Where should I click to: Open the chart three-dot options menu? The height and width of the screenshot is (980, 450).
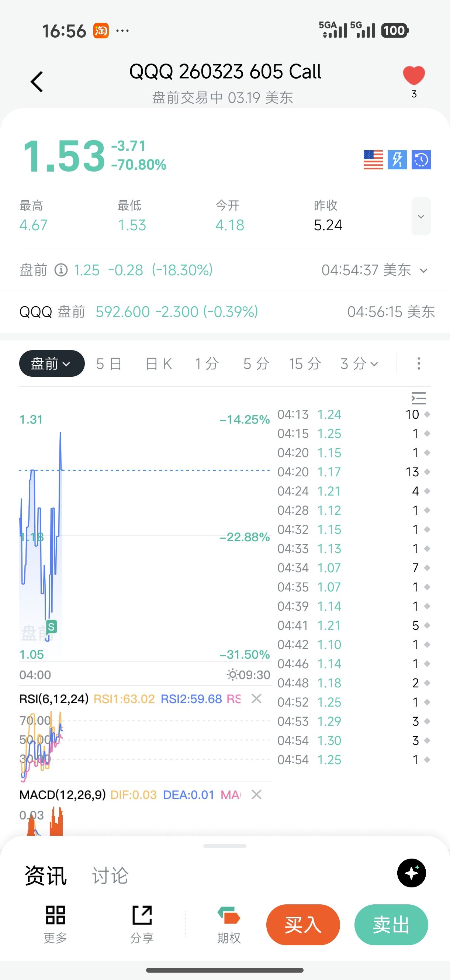[418, 364]
